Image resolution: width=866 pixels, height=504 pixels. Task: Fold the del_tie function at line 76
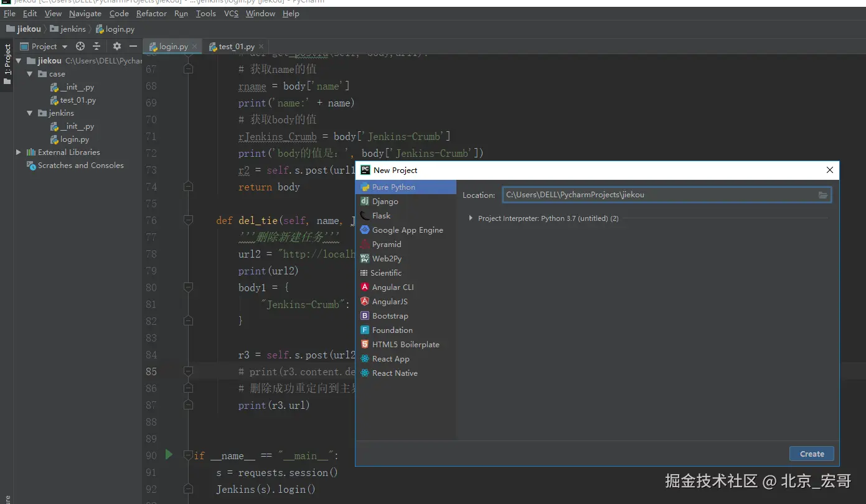(188, 220)
